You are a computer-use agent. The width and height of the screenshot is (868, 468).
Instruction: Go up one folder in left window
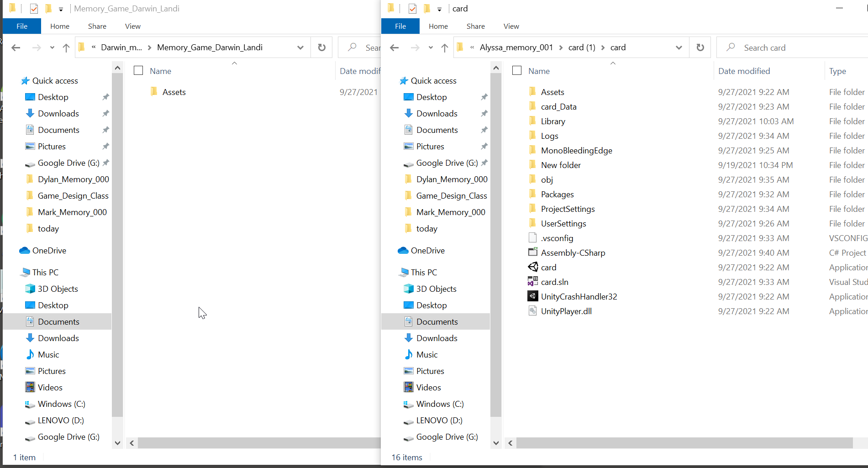(66, 47)
